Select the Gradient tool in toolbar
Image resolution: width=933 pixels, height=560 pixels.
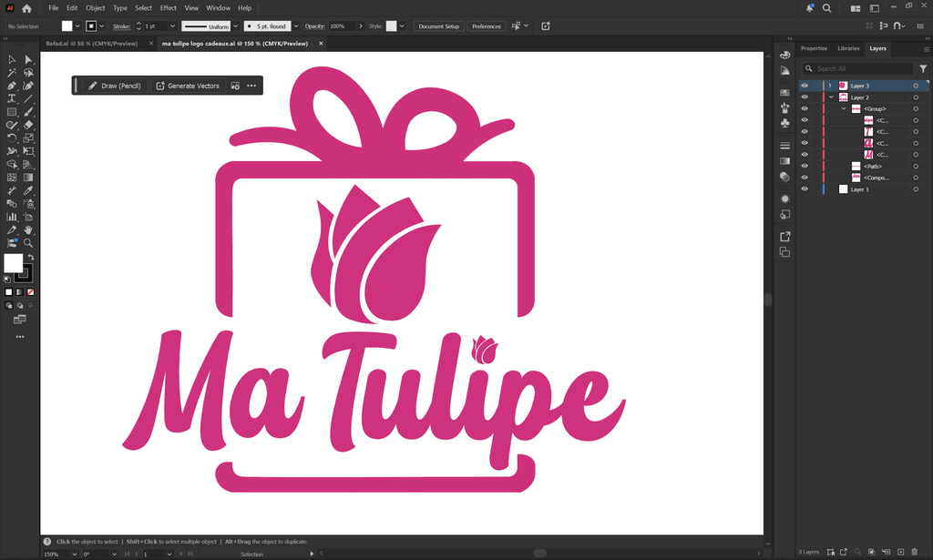tap(28, 178)
